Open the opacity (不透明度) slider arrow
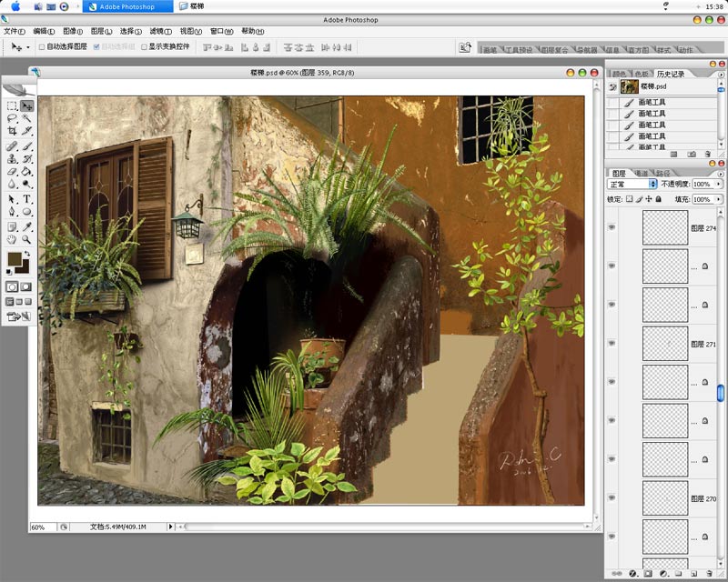This screenshot has width=728, height=582. 719,185
